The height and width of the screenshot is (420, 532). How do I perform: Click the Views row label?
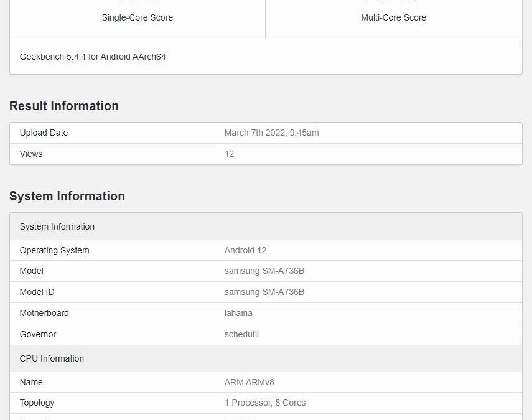(31, 154)
